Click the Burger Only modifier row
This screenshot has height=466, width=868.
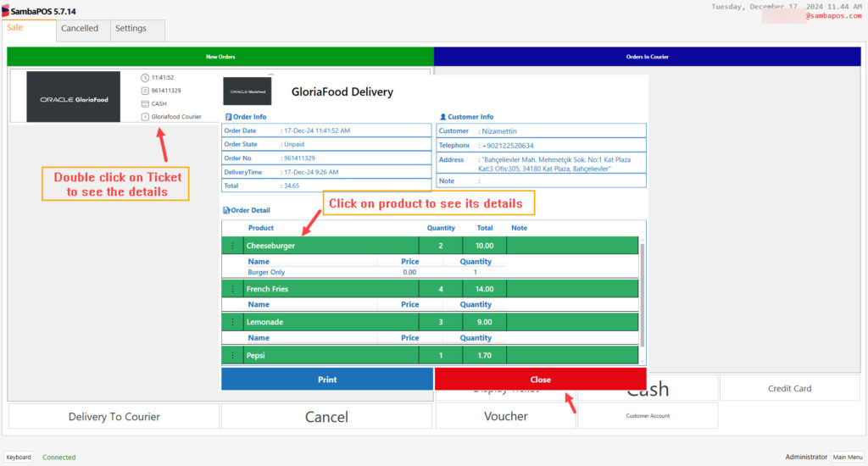[x=376, y=272]
